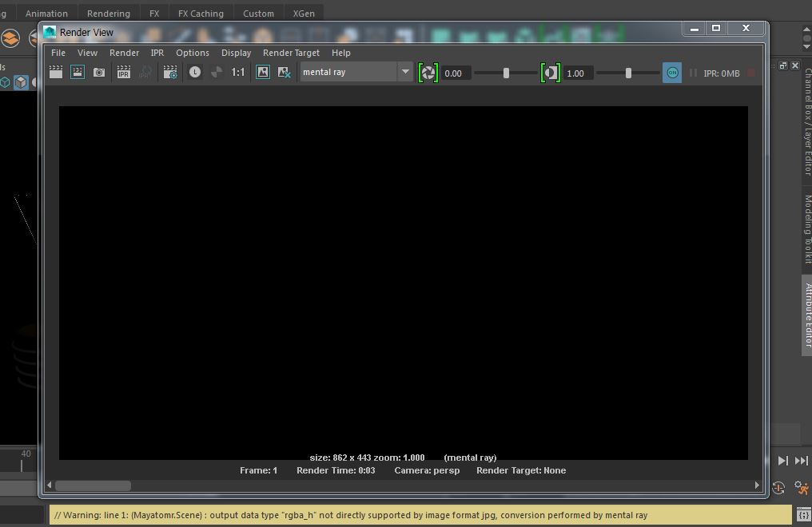The image size is (812, 527).
Task: Open the Render Target menu
Action: pyautogui.click(x=291, y=53)
